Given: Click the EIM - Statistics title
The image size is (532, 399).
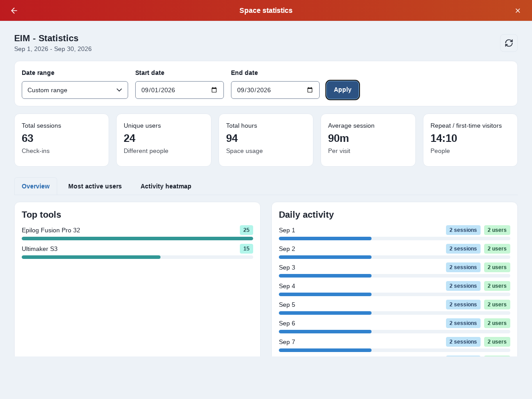Looking at the screenshot, I should pyautogui.click(x=46, y=38).
